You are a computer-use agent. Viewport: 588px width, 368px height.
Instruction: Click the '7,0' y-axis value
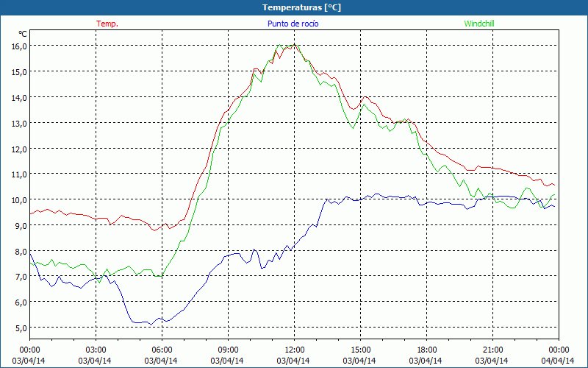pyautogui.click(x=21, y=277)
